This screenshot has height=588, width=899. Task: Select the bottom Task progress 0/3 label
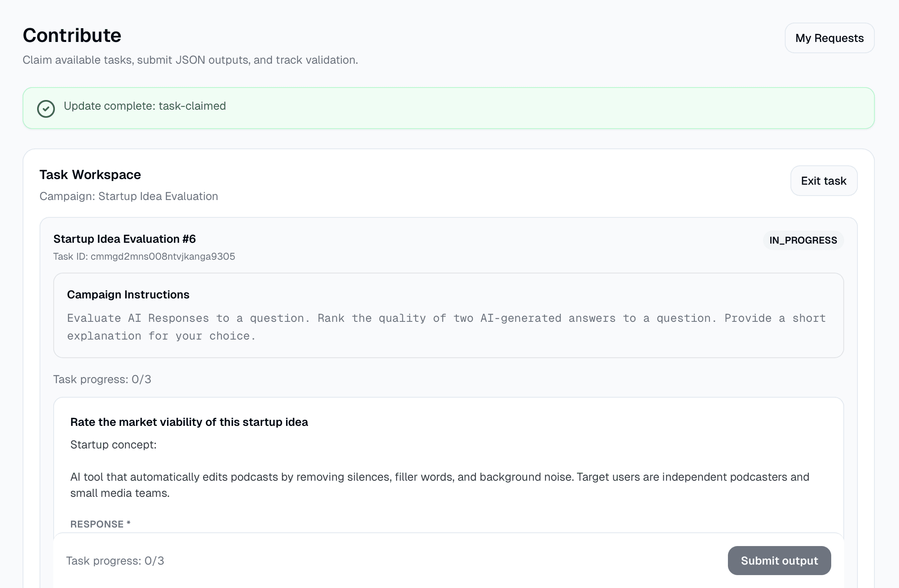[x=115, y=561]
